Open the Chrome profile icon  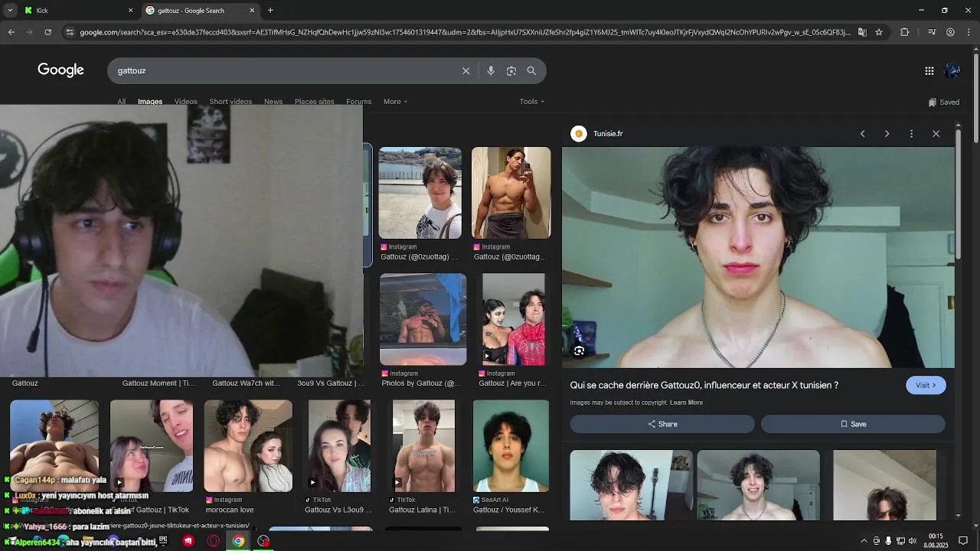coord(950,32)
